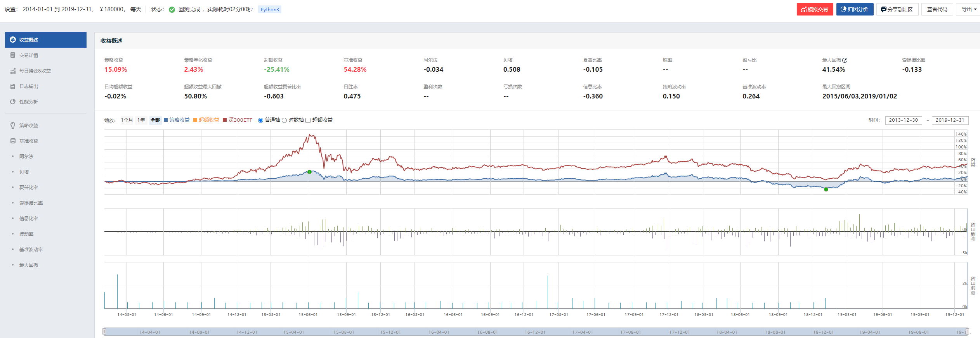Click the 超额收益最大回撤 value 50.80%
Screen dimensions: 980x338
coord(196,97)
